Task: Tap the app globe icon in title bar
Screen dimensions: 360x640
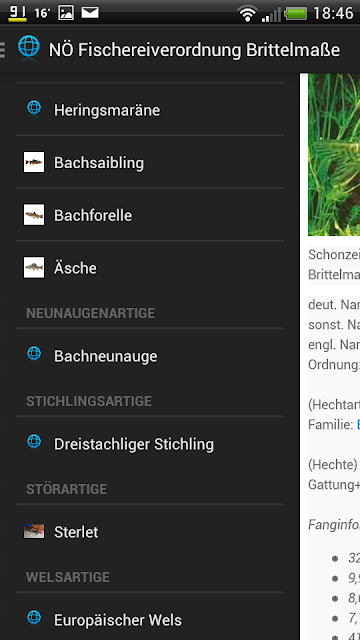Action: pos(29,48)
